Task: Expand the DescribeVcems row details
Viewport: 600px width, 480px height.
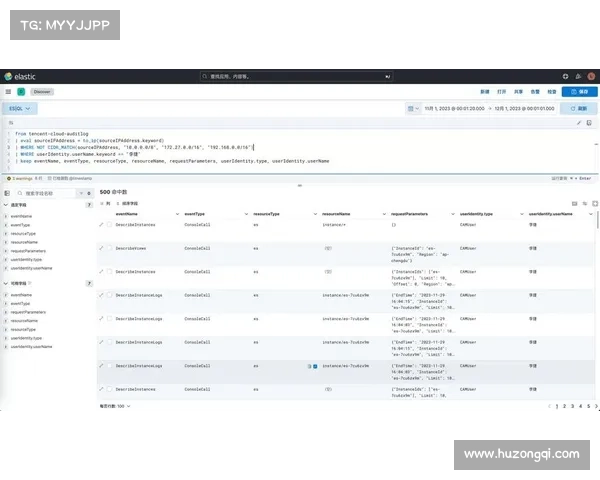Action: point(101,247)
